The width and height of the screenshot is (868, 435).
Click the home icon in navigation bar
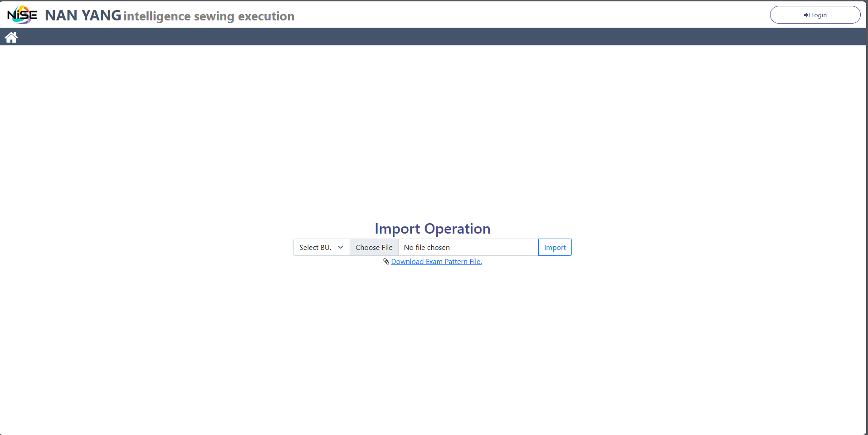coord(11,37)
